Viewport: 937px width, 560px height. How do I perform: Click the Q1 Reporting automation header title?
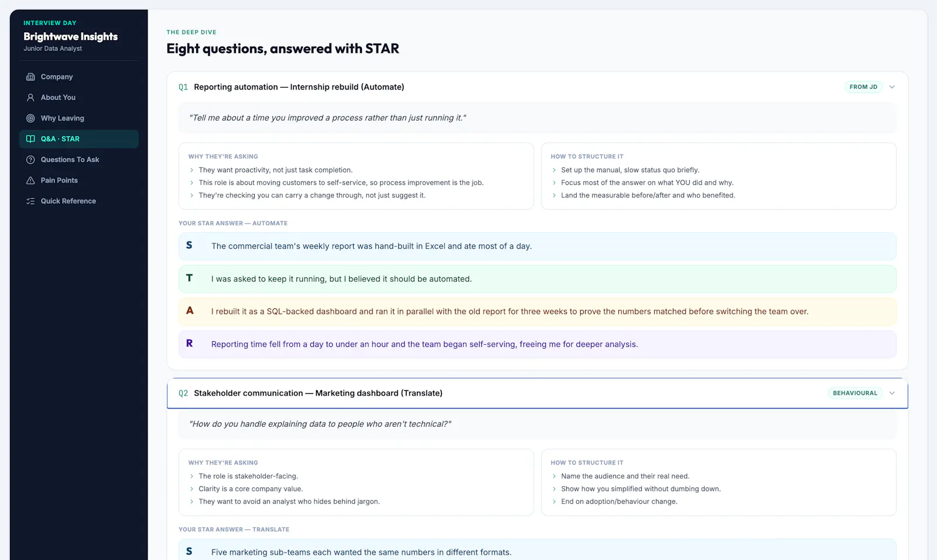pos(299,87)
